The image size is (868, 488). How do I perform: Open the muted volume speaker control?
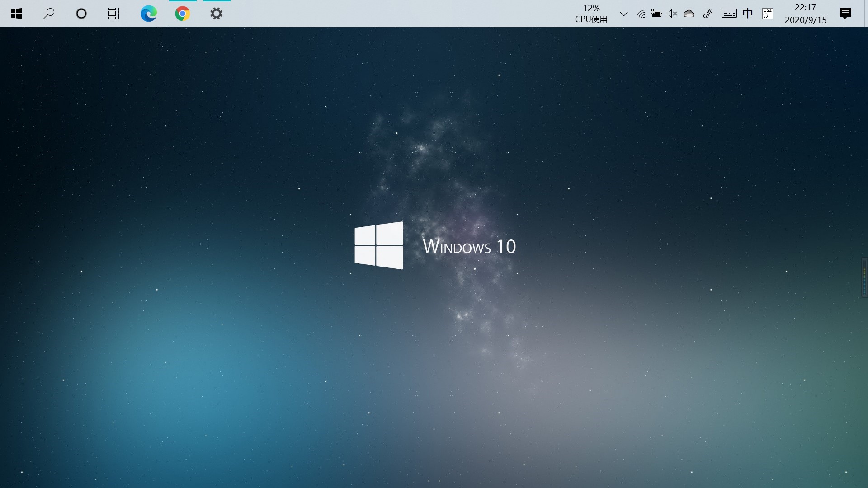[x=672, y=14]
